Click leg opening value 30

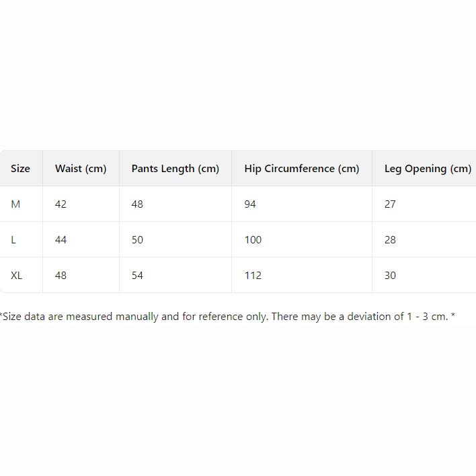(390, 276)
